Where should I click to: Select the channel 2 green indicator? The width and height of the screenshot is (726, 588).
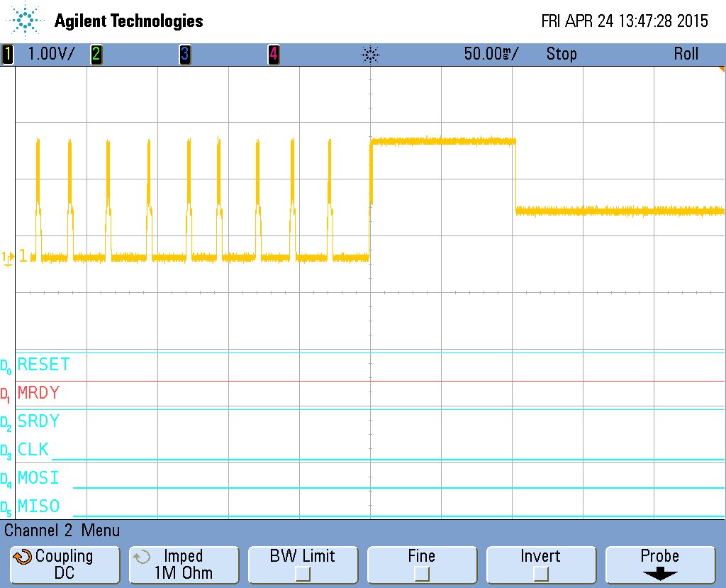96,54
